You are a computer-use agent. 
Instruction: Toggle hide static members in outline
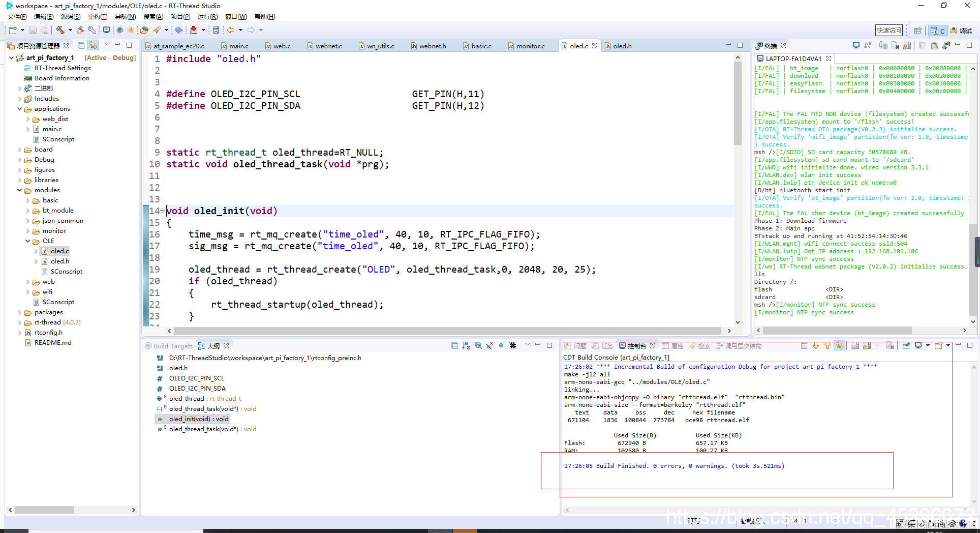click(x=489, y=346)
